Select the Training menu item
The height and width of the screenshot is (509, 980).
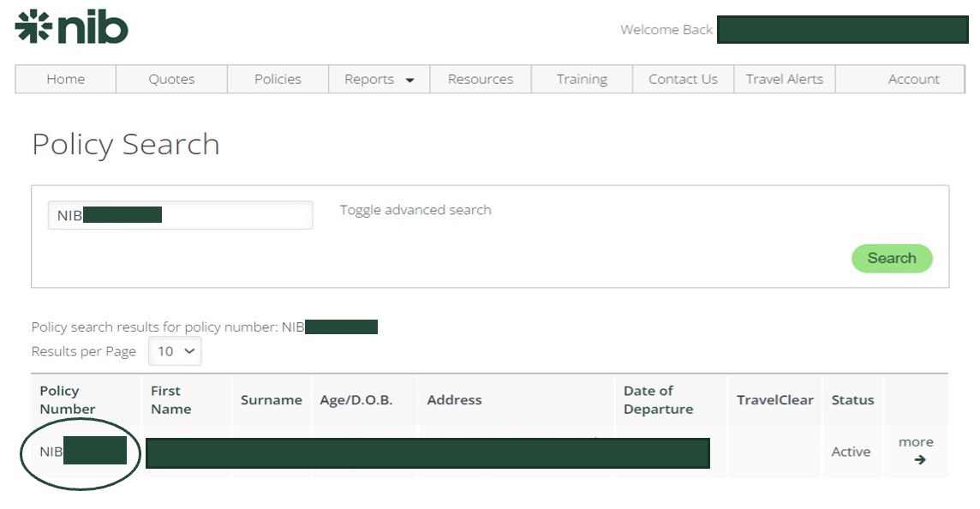pyautogui.click(x=582, y=80)
